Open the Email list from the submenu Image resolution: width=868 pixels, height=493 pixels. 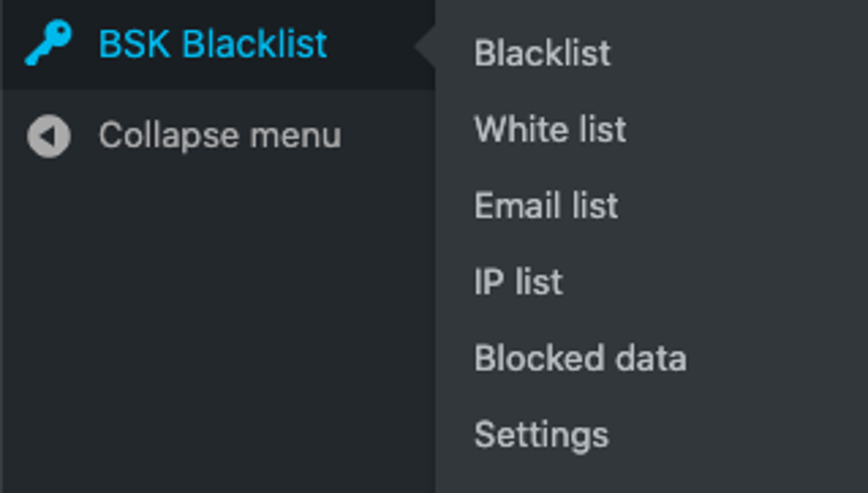coord(547,205)
